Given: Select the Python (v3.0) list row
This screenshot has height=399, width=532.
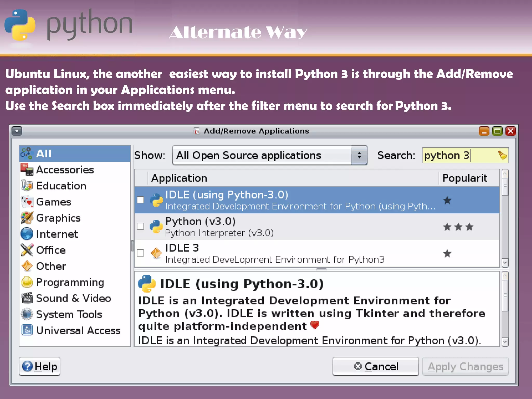Looking at the screenshot, I should (x=317, y=227).
